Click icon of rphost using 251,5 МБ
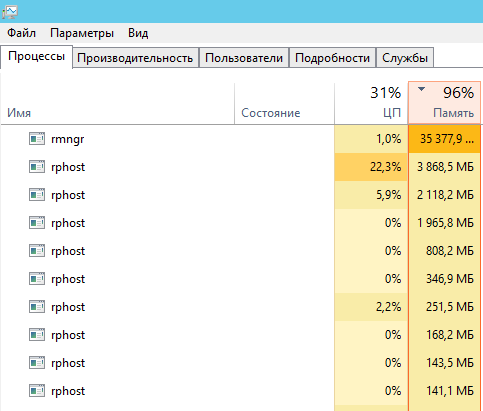The image size is (483, 411). pos(37,307)
